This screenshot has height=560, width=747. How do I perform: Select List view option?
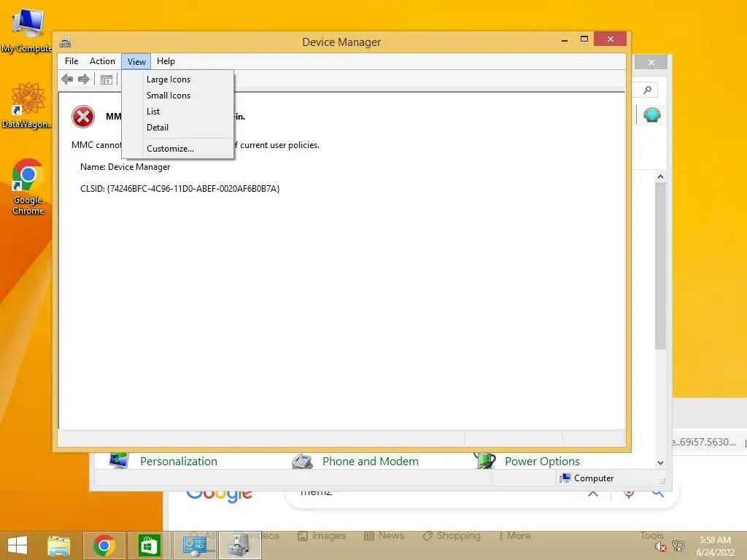click(178, 112)
